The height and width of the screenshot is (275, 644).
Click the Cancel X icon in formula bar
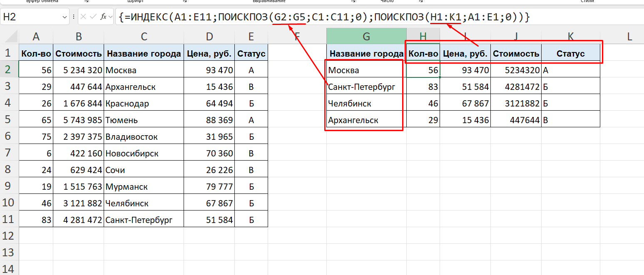pyautogui.click(x=83, y=17)
